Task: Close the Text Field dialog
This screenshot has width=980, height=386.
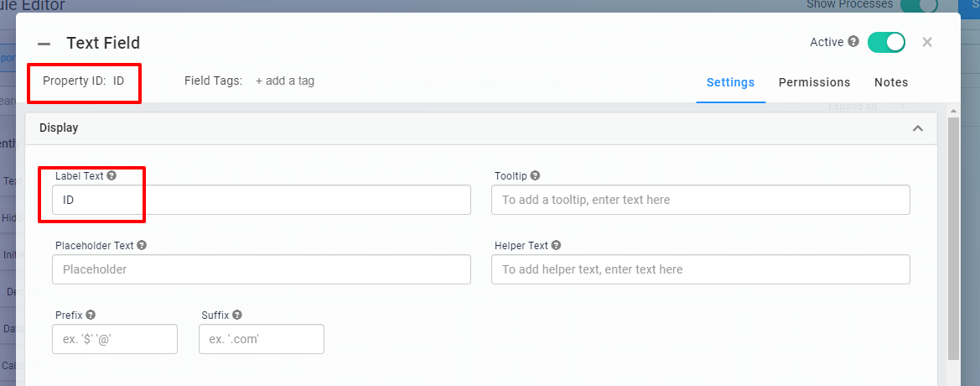Action: (x=927, y=42)
